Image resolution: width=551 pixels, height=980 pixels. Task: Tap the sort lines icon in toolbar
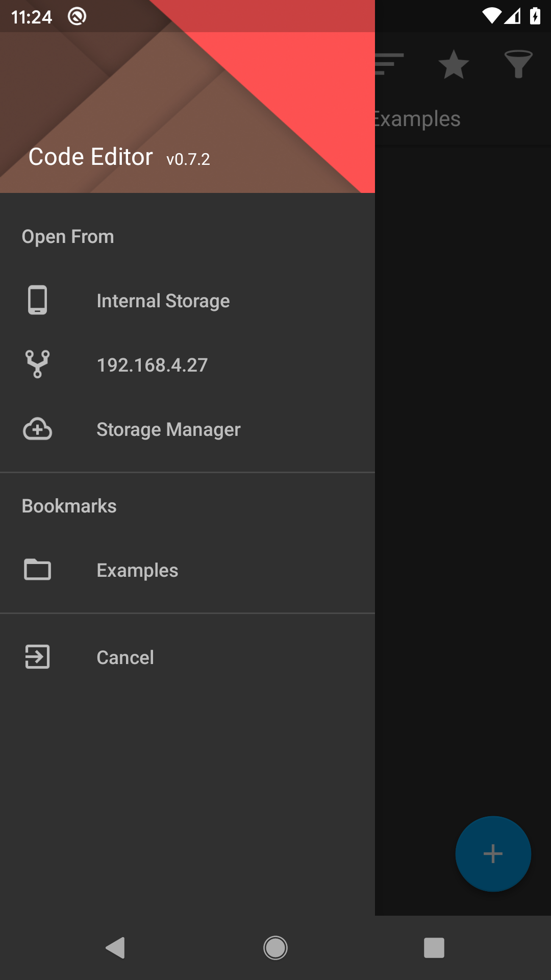tap(390, 65)
